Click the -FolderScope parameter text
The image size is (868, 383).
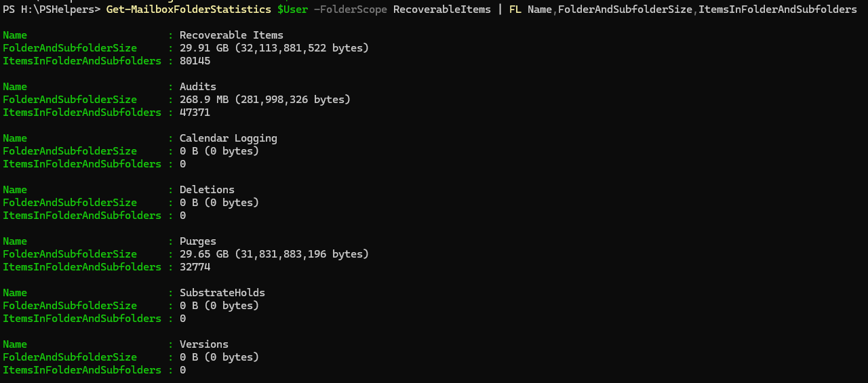click(x=351, y=9)
